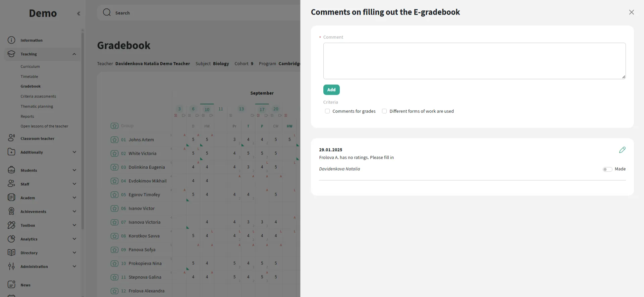Image resolution: width=644 pixels, height=297 pixels.
Task: Open Criteria assessments in Teaching menu
Action: click(38, 97)
